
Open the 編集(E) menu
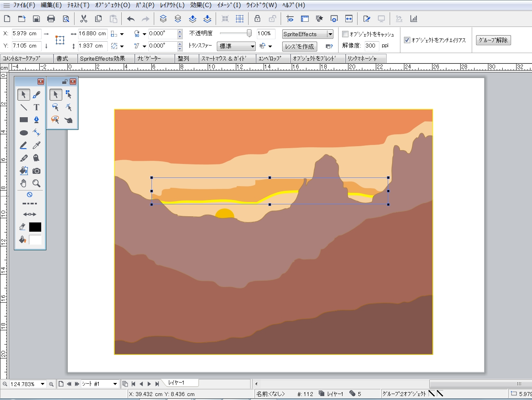pyautogui.click(x=51, y=5)
